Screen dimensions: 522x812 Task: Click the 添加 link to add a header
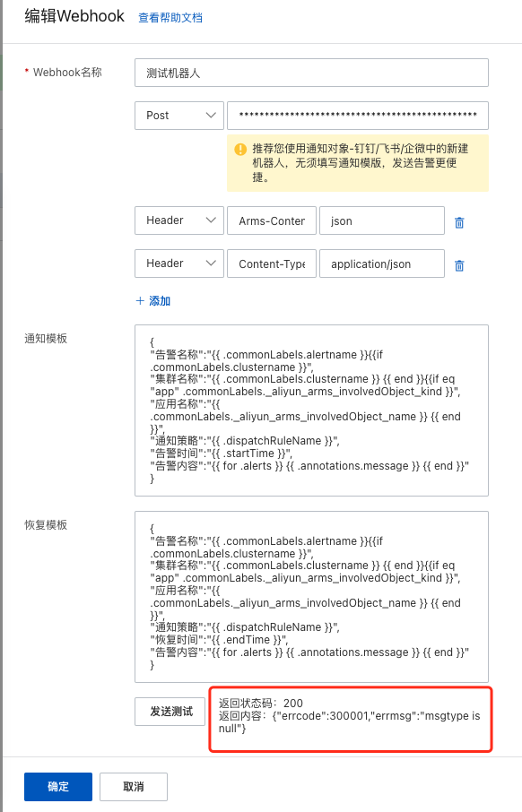tap(160, 301)
